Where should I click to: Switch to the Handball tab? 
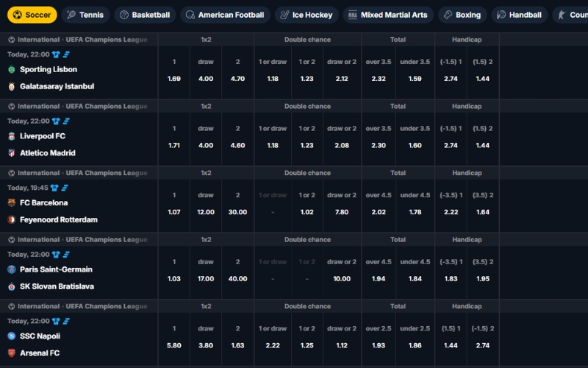520,15
